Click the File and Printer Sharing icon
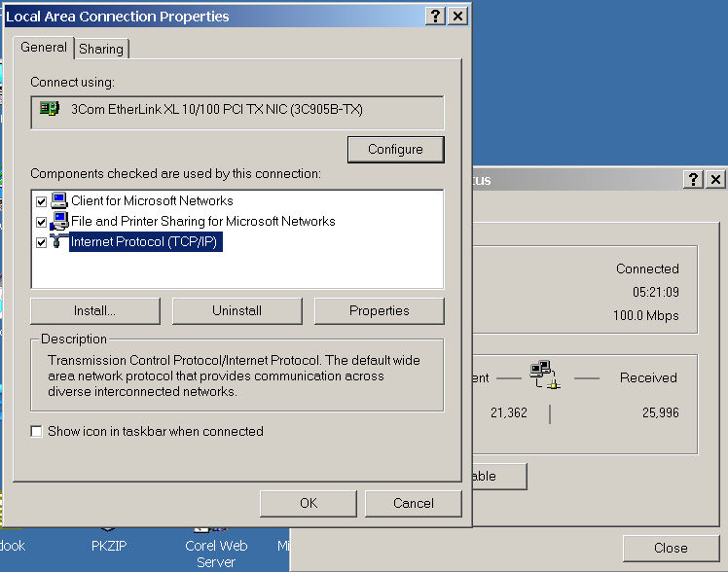This screenshot has width=728, height=572. [x=59, y=221]
